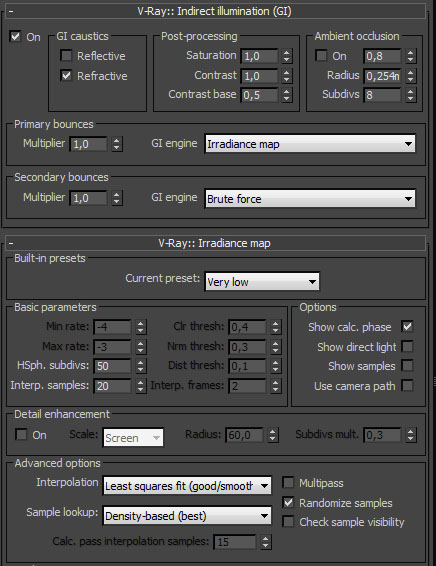
Task: Adjust the Subdivs mult. spinner
Action: 410,435
